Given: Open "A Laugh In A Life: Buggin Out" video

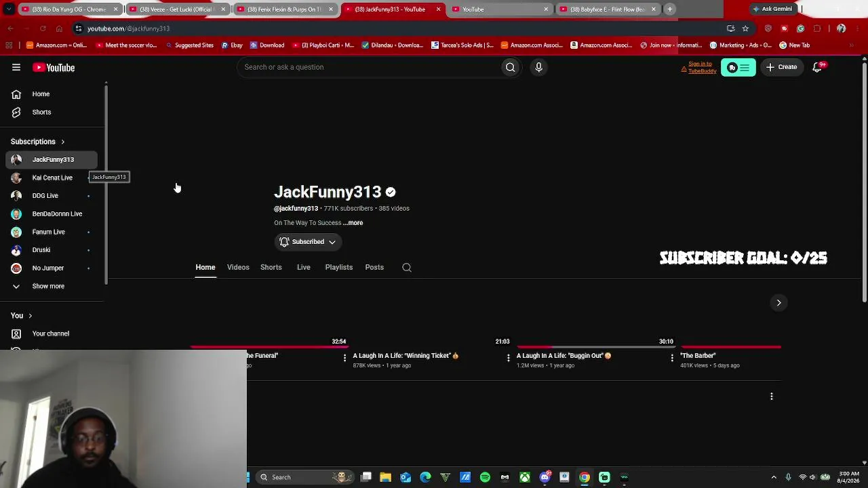Looking at the screenshot, I should click(x=564, y=355).
